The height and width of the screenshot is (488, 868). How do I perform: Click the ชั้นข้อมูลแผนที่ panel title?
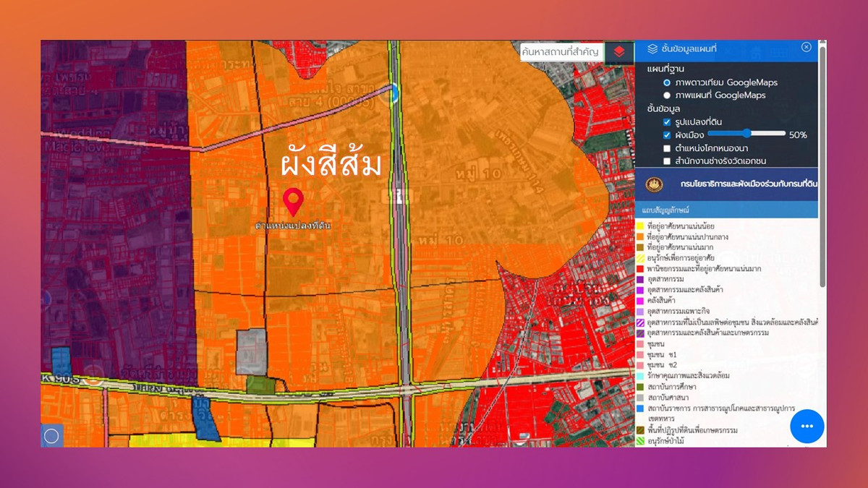coord(688,48)
